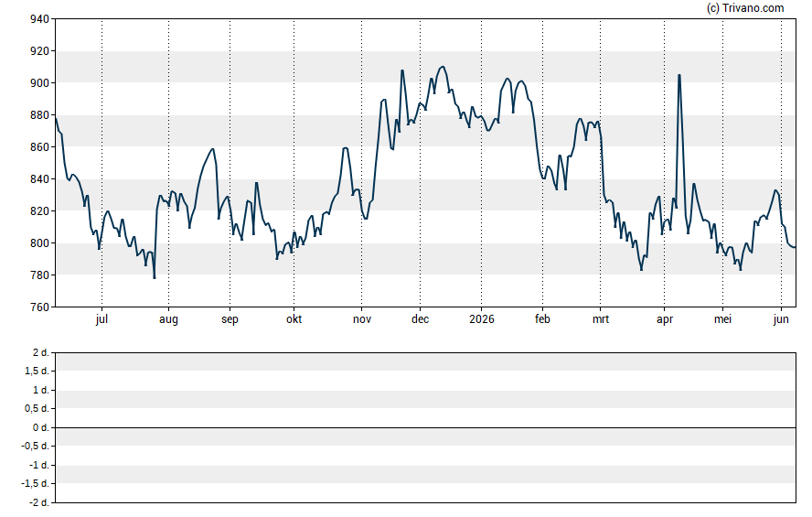Click the 'jul' month label

pyautogui.click(x=101, y=319)
